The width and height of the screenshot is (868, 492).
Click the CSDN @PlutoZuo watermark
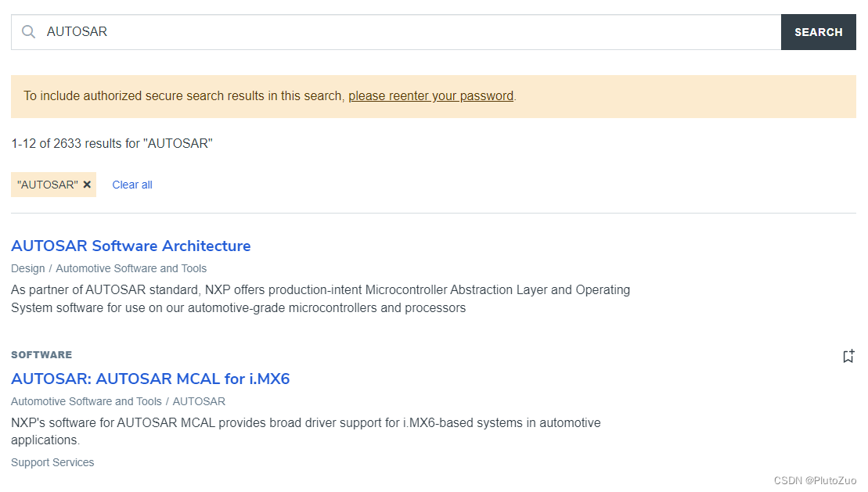(815, 480)
